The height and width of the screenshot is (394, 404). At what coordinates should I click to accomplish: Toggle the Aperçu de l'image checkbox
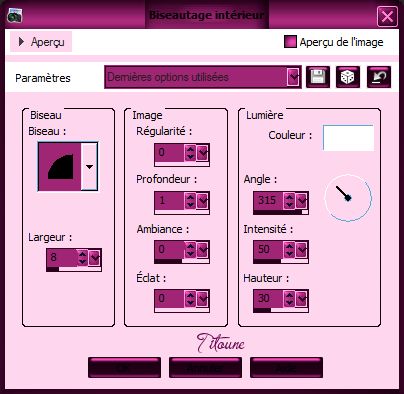click(290, 42)
